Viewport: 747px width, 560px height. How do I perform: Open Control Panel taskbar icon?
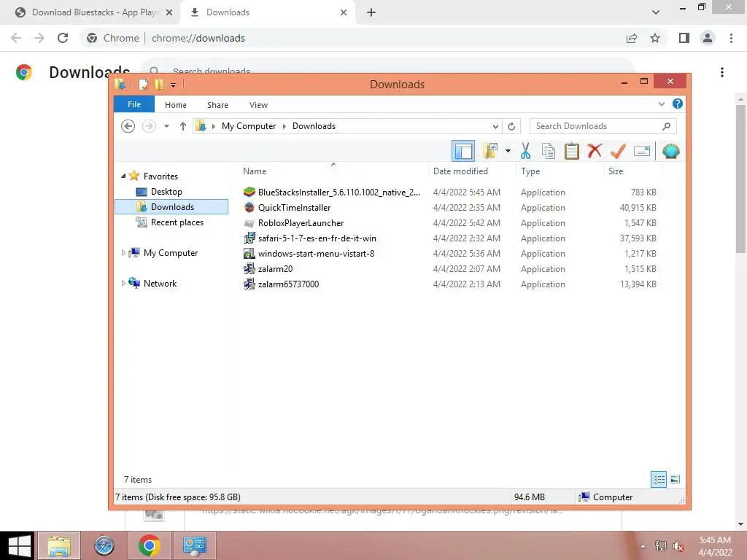(x=195, y=545)
